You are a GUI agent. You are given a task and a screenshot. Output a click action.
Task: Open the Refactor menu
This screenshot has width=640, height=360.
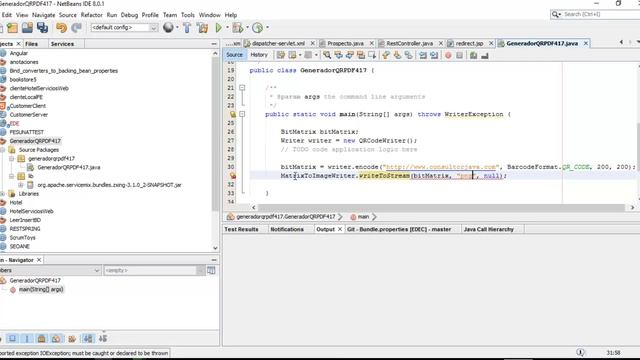click(91, 15)
